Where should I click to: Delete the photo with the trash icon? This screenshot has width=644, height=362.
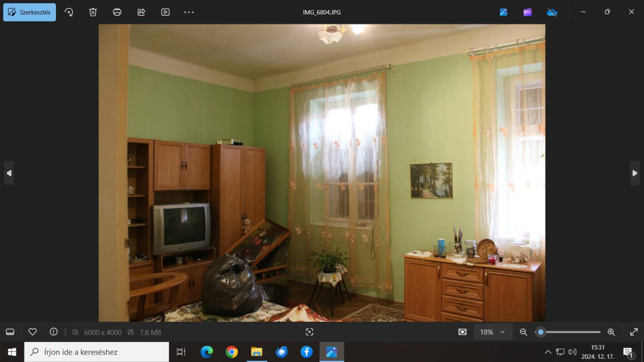(93, 12)
